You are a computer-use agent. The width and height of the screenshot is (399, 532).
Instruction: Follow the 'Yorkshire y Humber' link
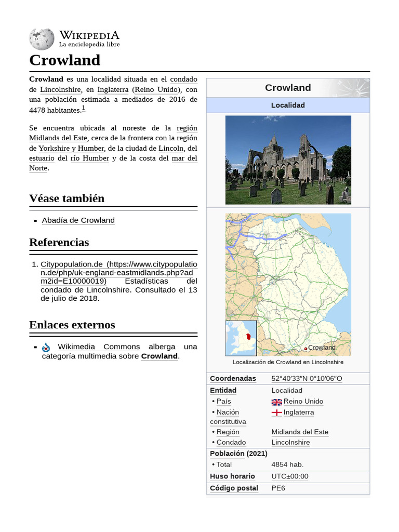pos(71,148)
